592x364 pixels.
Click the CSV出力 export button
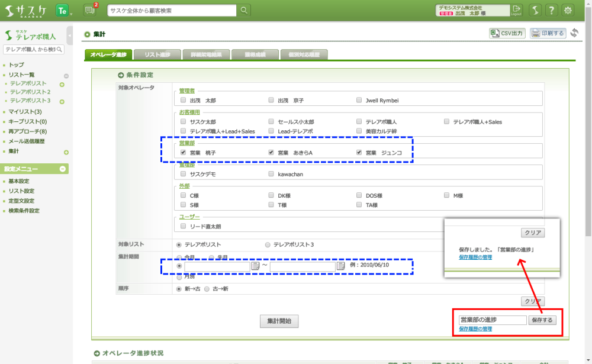pos(507,33)
